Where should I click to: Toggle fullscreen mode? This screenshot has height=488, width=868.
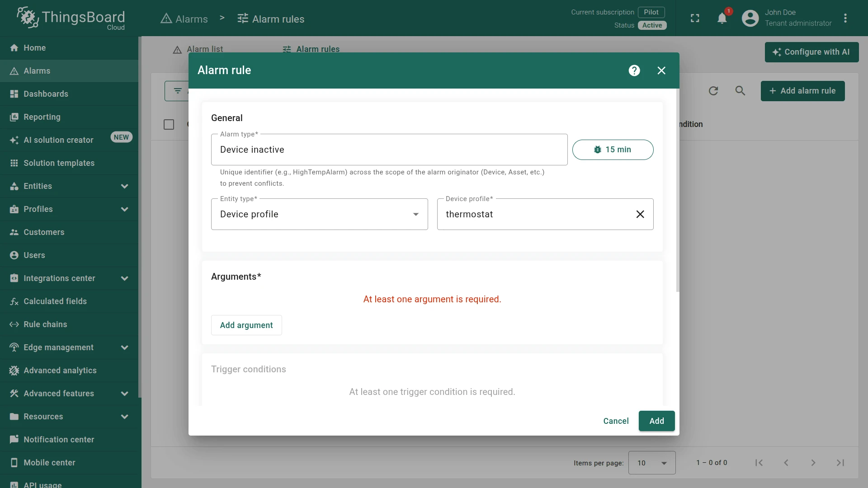tap(695, 18)
